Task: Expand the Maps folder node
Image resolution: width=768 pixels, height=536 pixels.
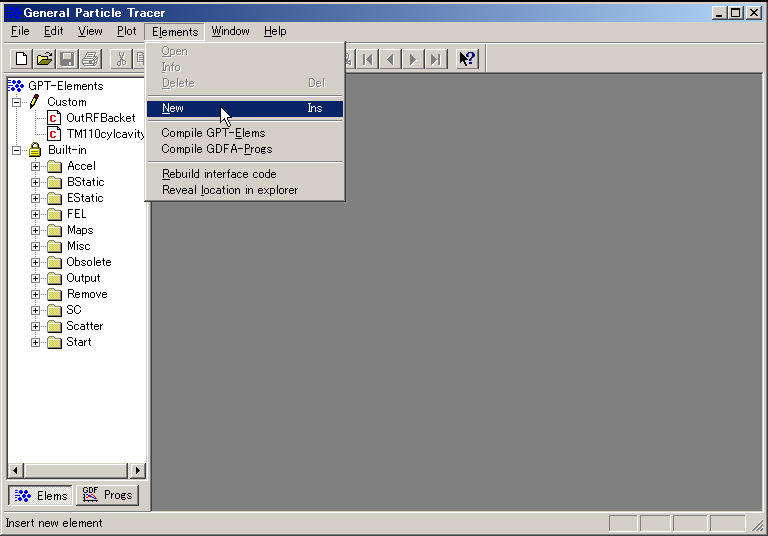Action: point(35,230)
